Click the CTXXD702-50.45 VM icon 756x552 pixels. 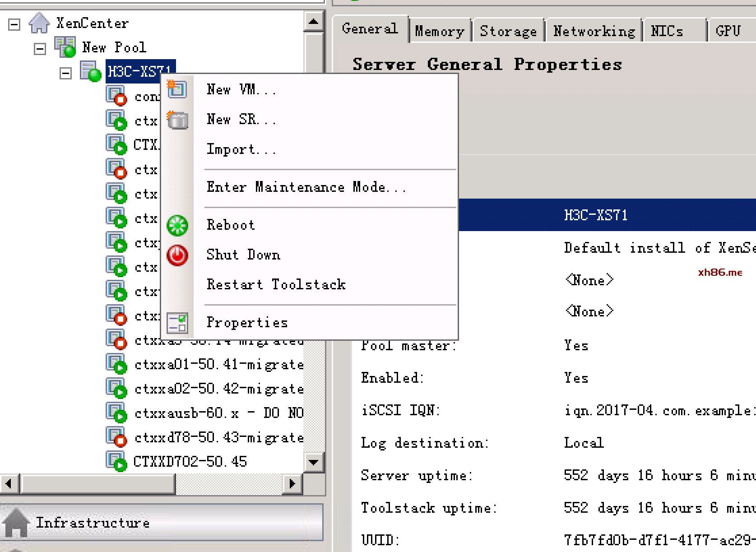[x=116, y=461]
